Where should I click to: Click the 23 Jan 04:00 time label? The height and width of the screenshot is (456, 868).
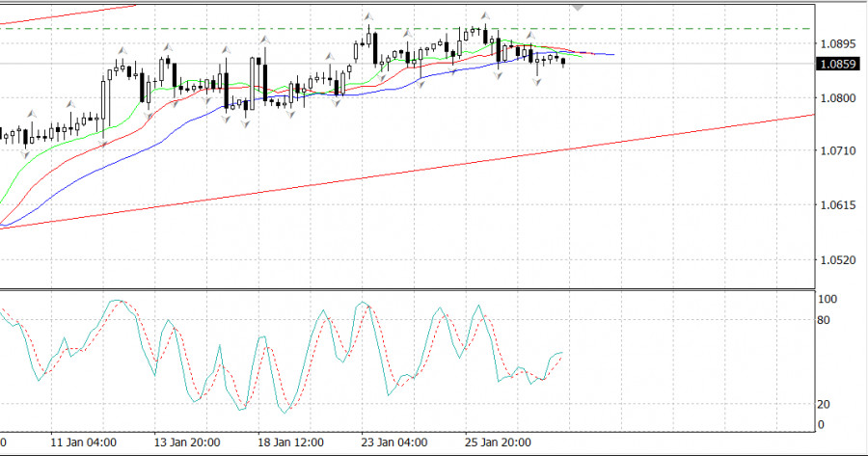tap(394, 443)
